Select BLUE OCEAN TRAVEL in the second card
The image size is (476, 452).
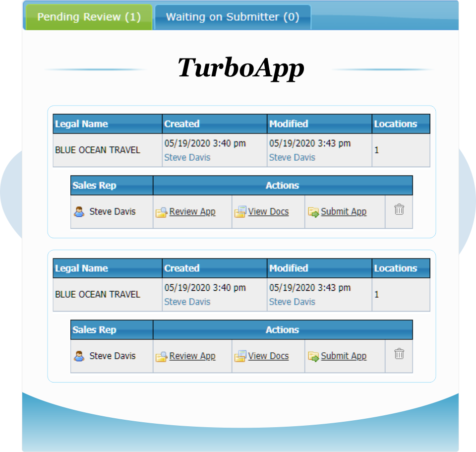pyautogui.click(x=98, y=294)
